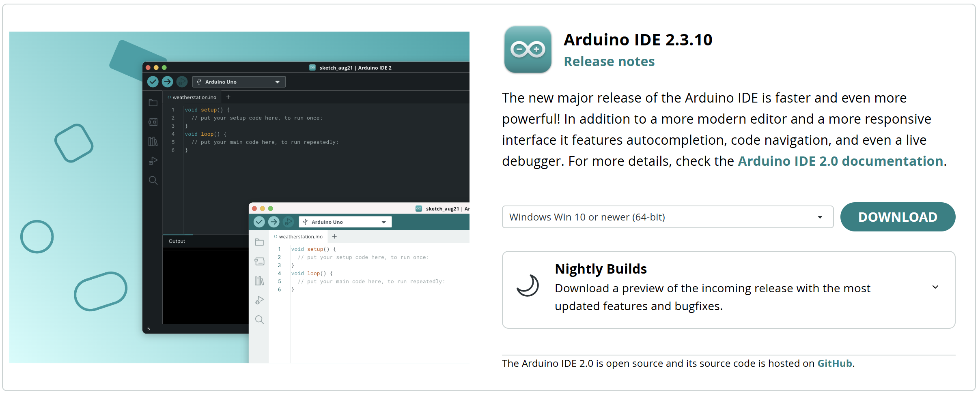Click the Arduino IDE 2.3.10 heading
This screenshot has height=396, width=980.
[x=638, y=40]
